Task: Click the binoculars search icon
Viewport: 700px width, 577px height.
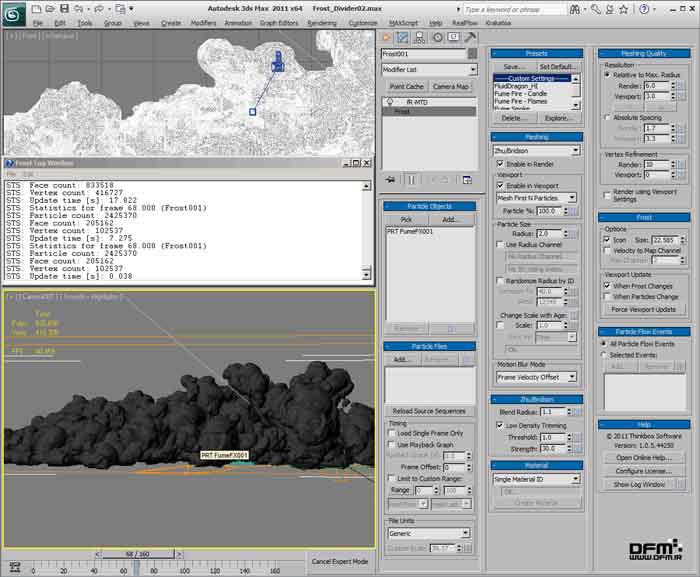Action: 575,9
